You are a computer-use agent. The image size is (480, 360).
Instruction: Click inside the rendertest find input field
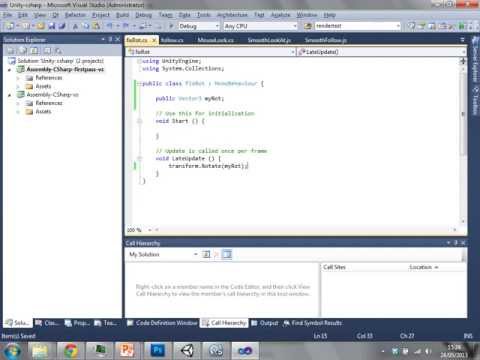click(x=355, y=26)
